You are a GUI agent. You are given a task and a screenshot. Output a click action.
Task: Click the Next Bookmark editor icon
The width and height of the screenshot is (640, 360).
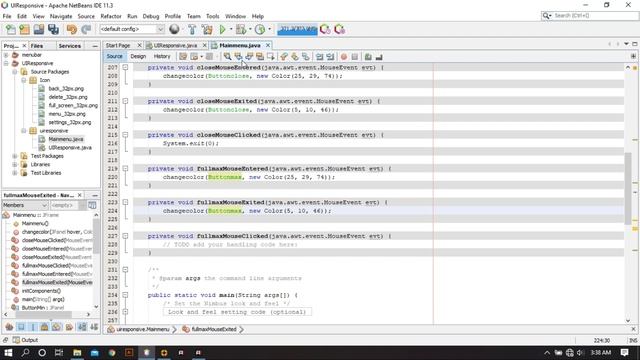pyautogui.click(x=295, y=57)
